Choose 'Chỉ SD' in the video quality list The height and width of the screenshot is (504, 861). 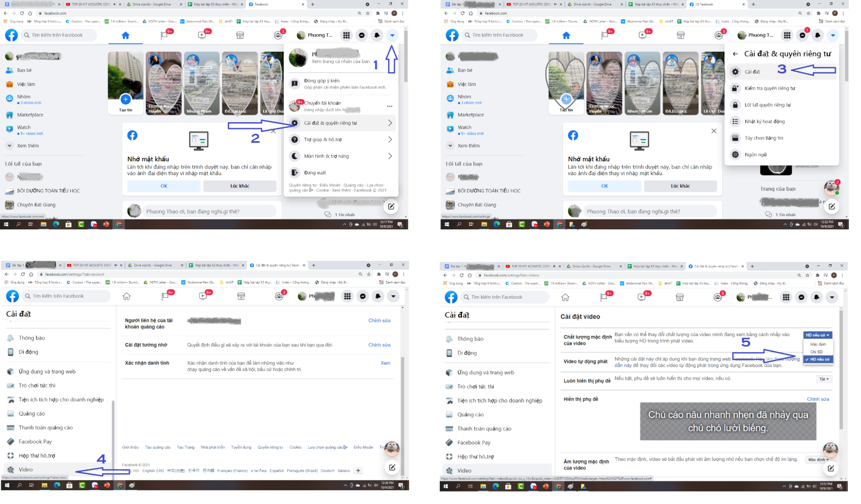click(818, 352)
